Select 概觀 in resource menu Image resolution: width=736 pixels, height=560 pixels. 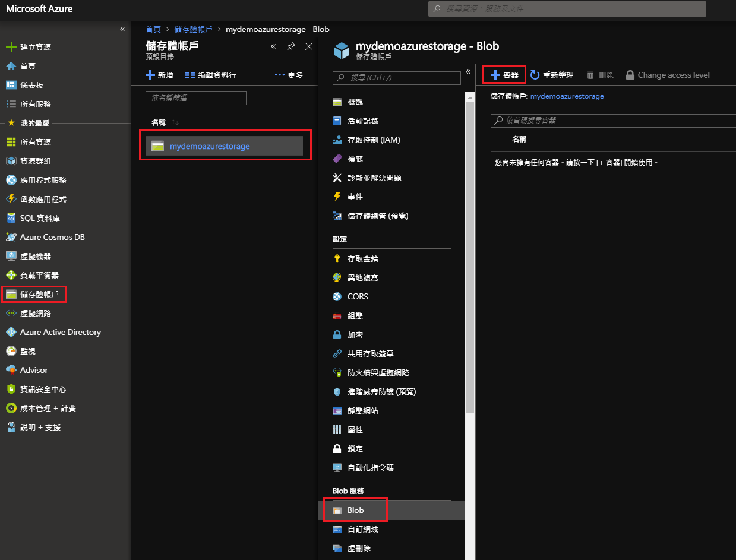[x=355, y=102]
